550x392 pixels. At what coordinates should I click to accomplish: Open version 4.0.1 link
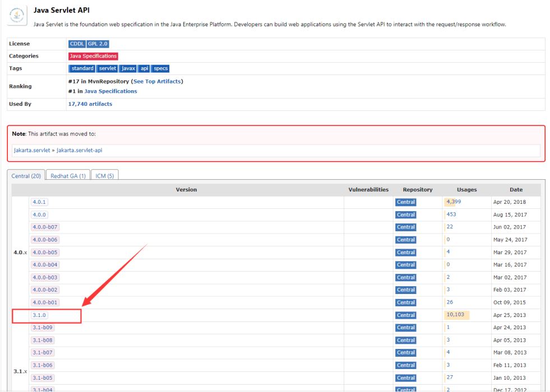(39, 202)
